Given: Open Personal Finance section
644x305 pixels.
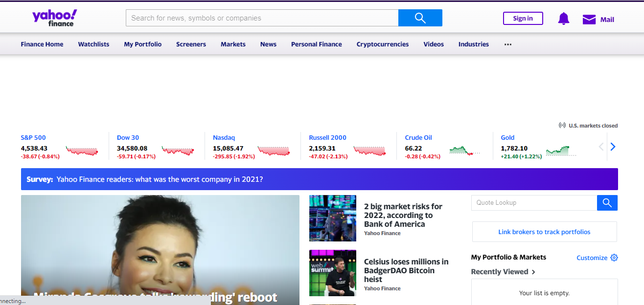Looking at the screenshot, I should coord(317,44).
